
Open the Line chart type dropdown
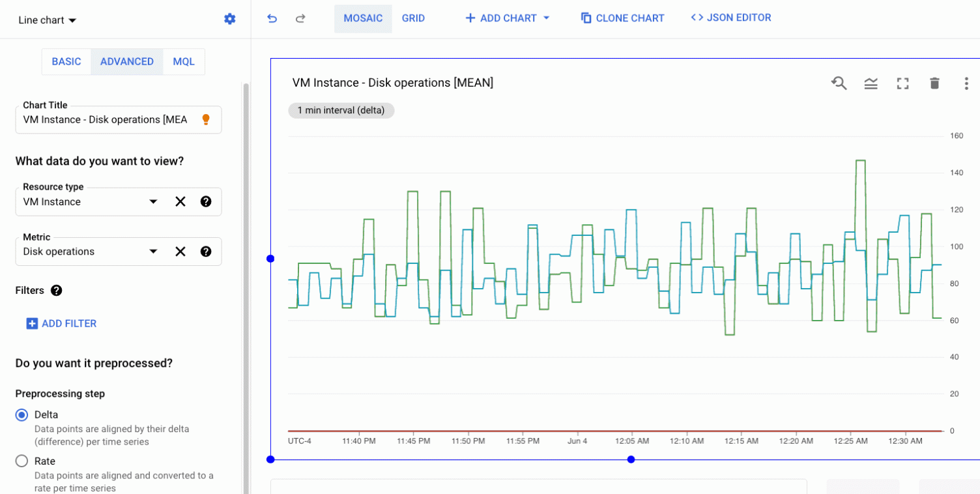click(x=46, y=20)
